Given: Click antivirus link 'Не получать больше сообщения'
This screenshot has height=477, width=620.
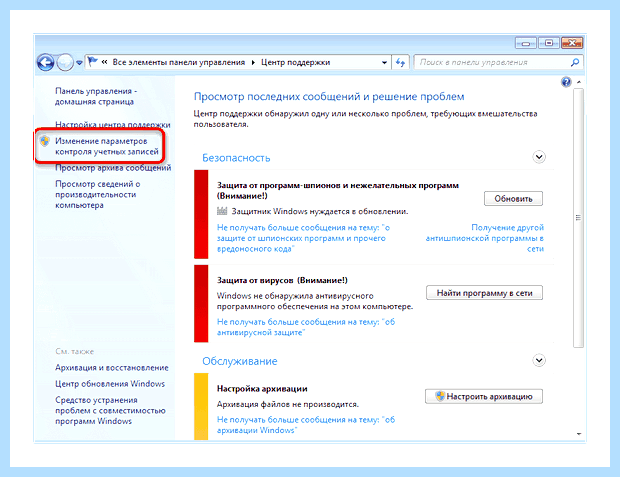Looking at the screenshot, I should (x=306, y=327).
